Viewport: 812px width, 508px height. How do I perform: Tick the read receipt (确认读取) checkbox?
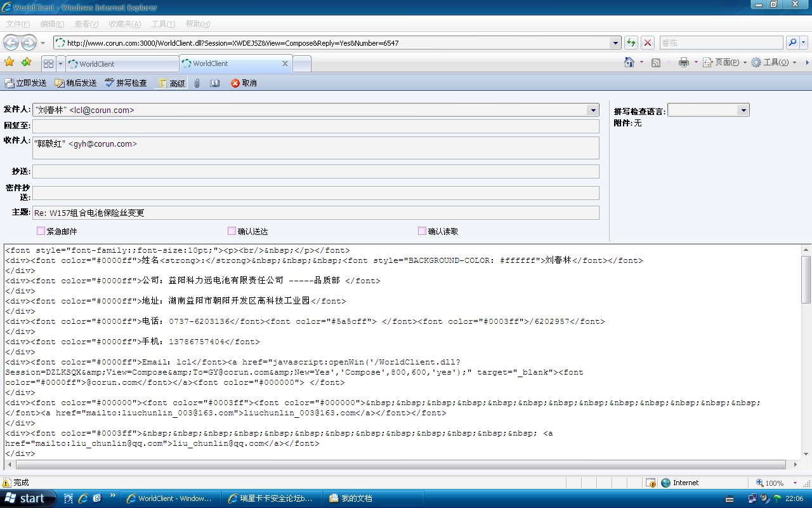point(422,231)
